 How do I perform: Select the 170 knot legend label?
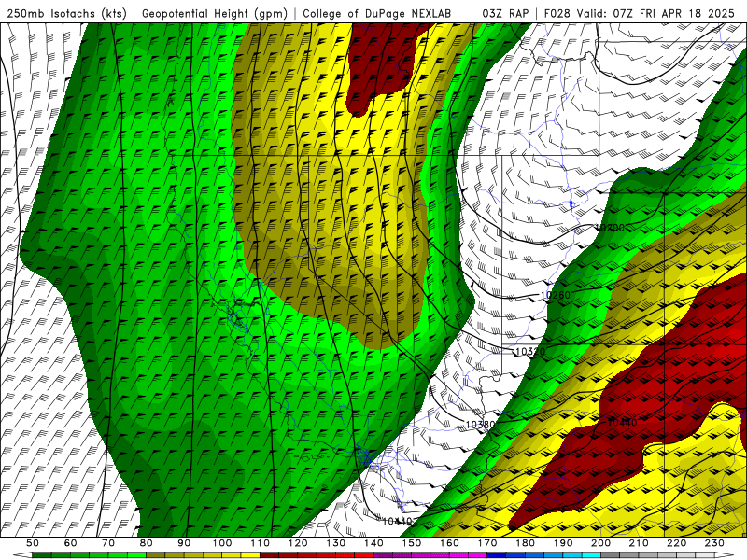tap(487, 543)
